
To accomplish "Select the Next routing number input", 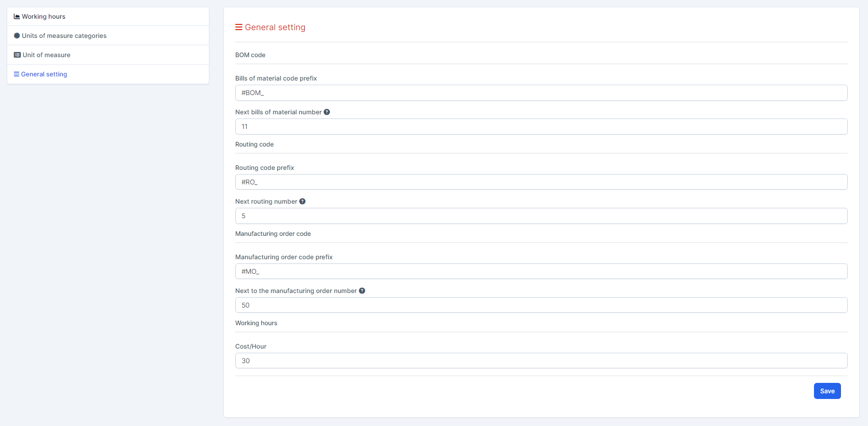I will point(541,216).
